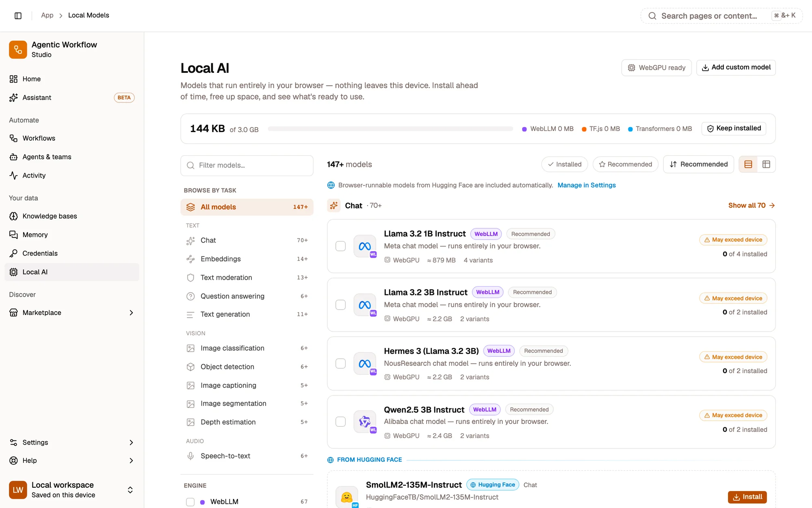Screen dimensions: 812x508
Task: Open Knowledge bases in sidebar
Action: [x=72, y=216]
